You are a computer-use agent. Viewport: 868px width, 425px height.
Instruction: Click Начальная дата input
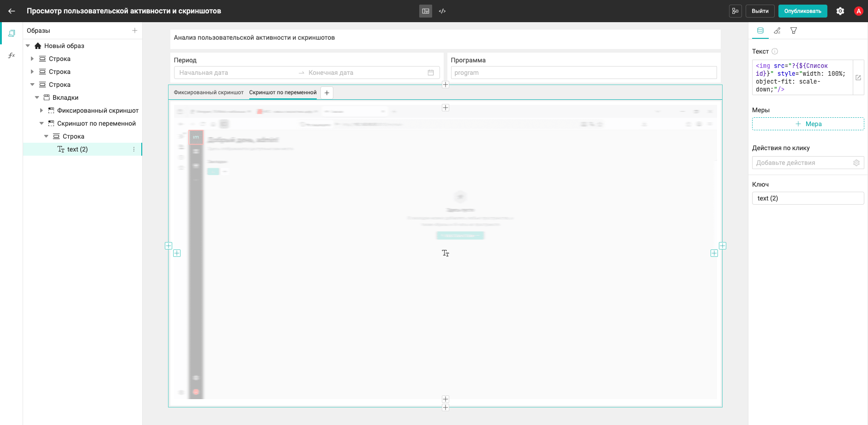[235, 73]
